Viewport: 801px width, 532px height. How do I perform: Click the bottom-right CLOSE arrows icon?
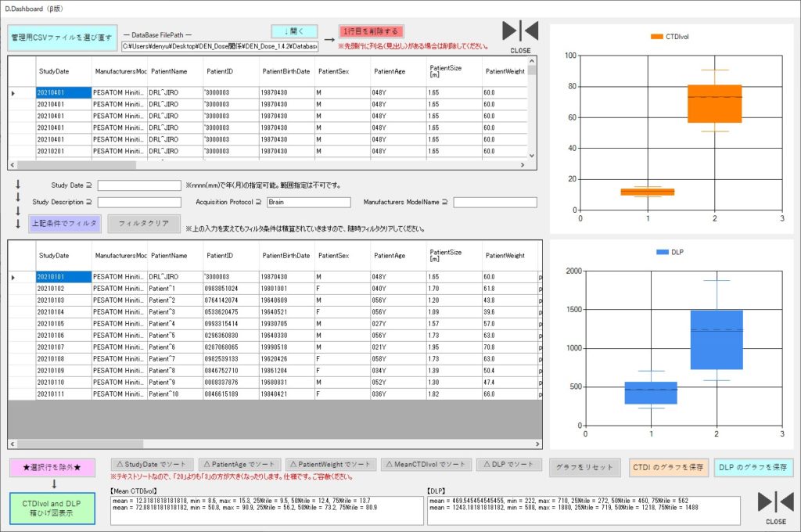(775, 505)
